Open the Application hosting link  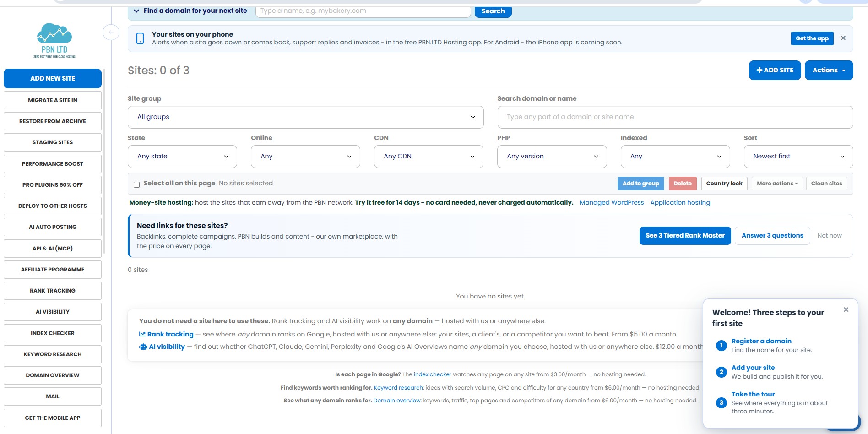point(680,203)
